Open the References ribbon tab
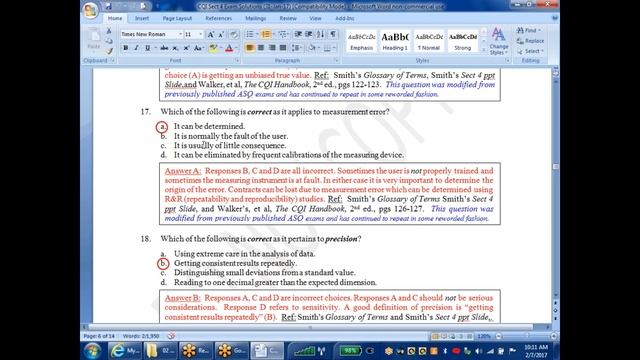Image resolution: width=640 pixels, height=360 pixels. 218,18
